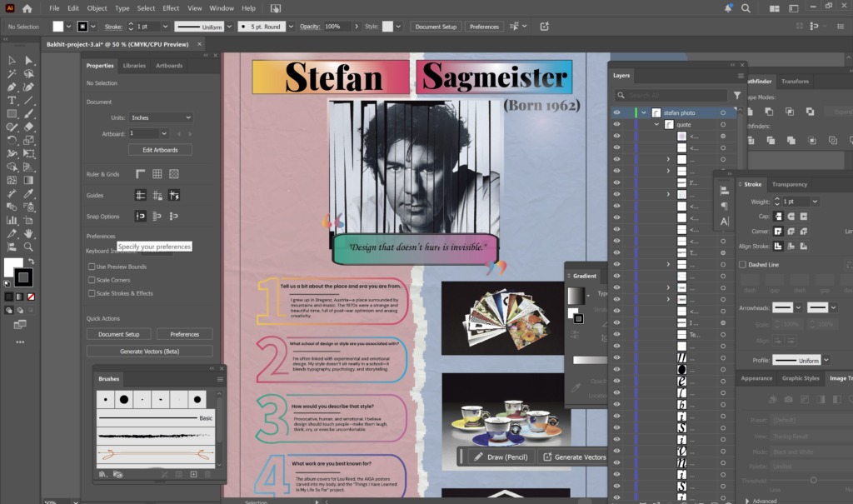Hide the stefan photo layer
The width and height of the screenshot is (853, 504).
(616, 112)
